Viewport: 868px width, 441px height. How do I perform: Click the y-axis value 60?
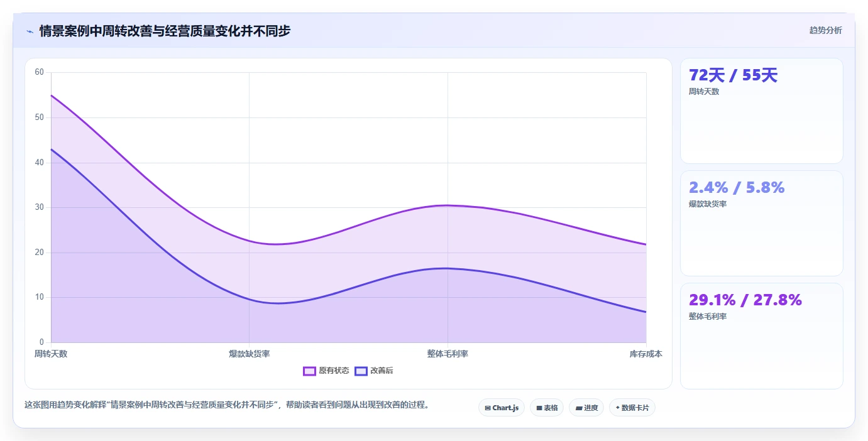39,72
